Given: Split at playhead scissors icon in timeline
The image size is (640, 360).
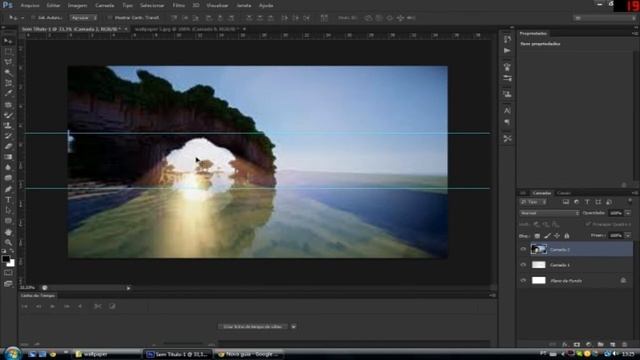Looking at the screenshot, I should tap(98, 306).
